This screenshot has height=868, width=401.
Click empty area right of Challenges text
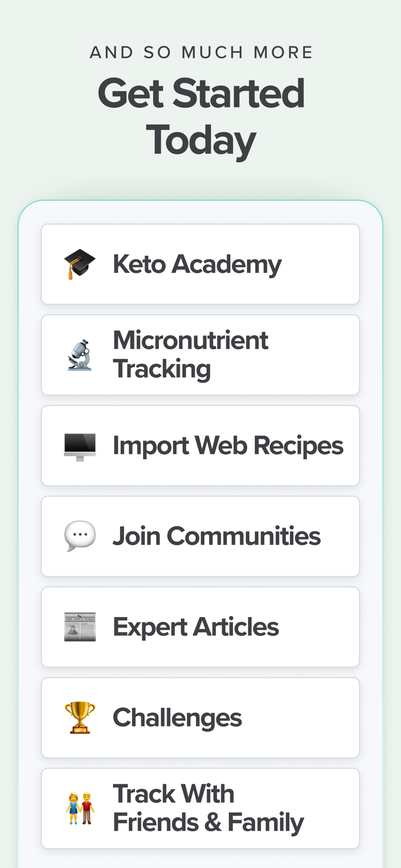click(299, 718)
